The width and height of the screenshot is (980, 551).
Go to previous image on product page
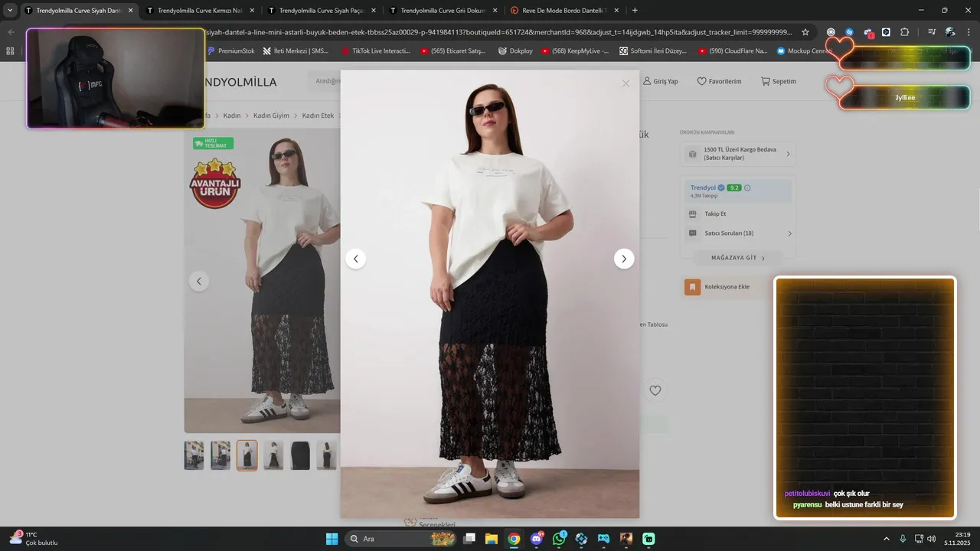[199, 281]
